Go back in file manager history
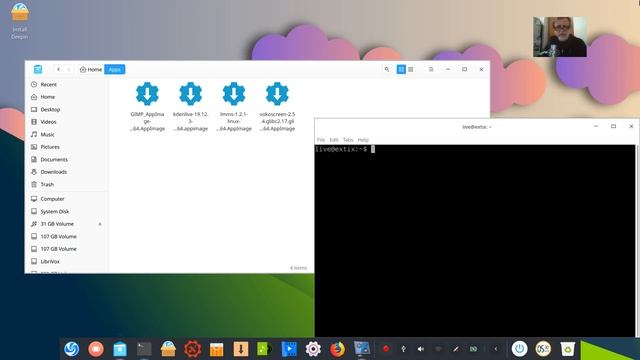The height and width of the screenshot is (360, 640). (58, 69)
